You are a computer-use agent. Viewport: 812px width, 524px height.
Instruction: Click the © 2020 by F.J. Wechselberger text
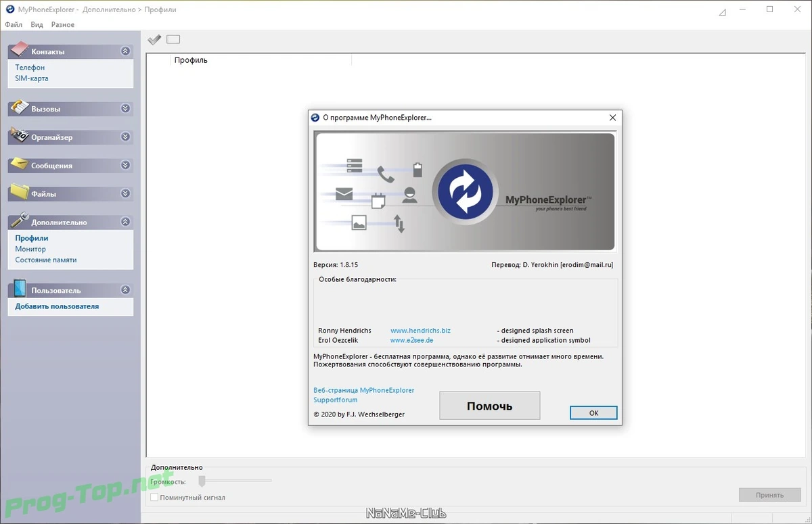coord(359,414)
